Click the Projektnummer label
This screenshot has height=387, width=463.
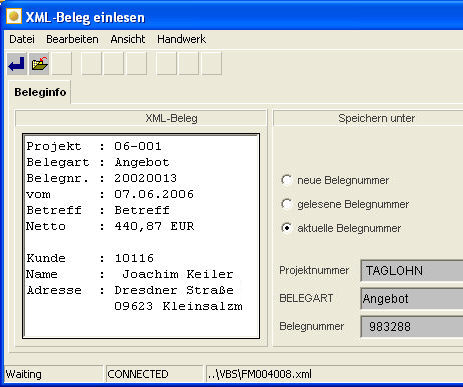(314, 270)
